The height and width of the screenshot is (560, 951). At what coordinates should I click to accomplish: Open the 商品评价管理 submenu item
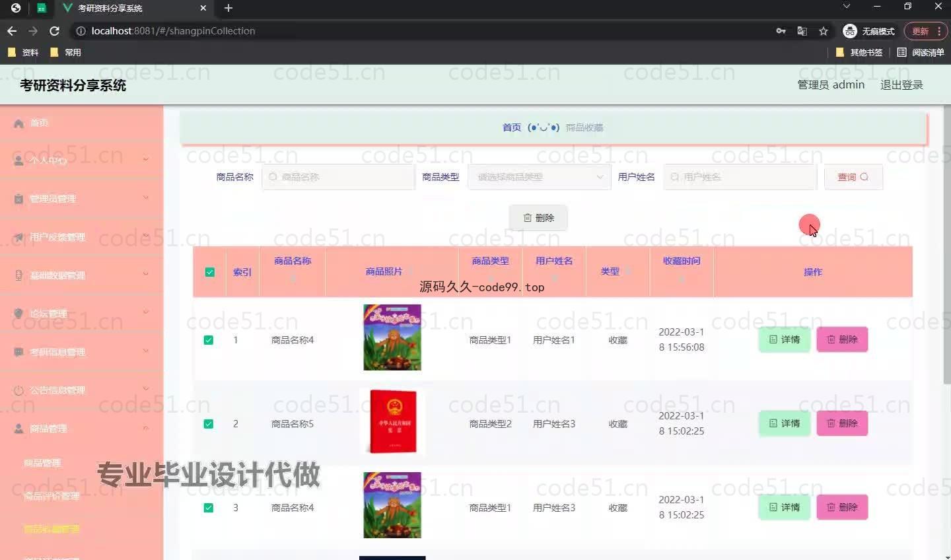tap(52, 496)
